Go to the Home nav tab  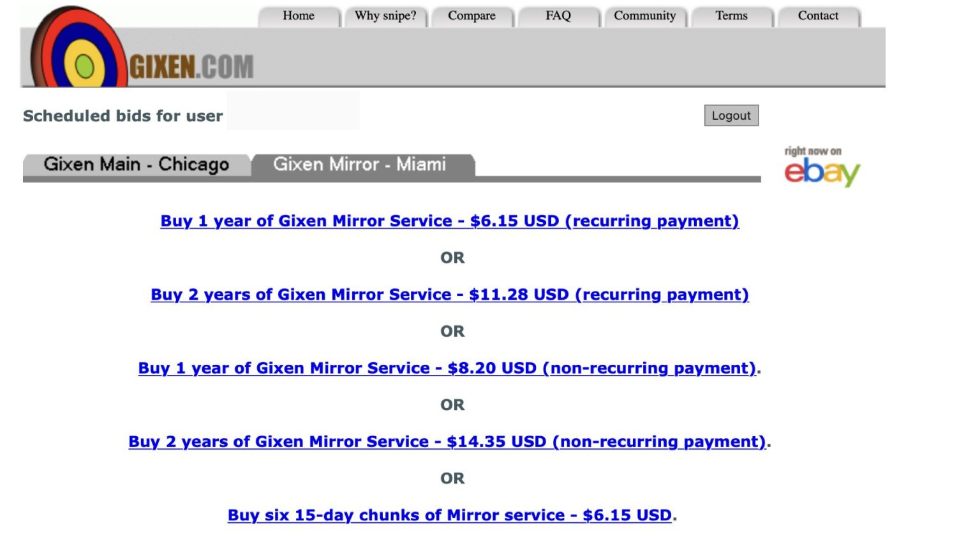(x=299, y=16)
